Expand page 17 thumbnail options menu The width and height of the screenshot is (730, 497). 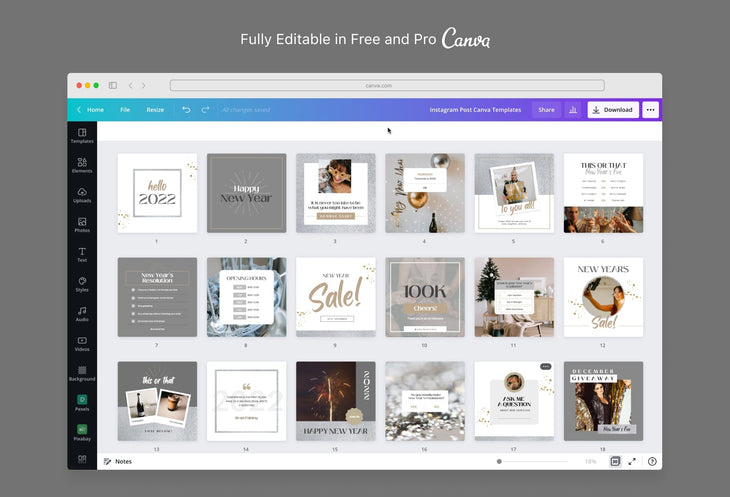[546, 367]
